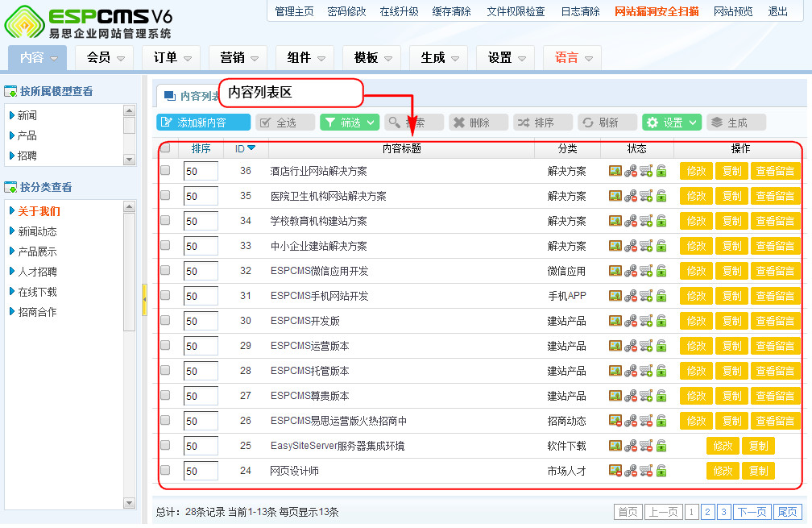The width and height of the screenshot is (812, 528).
Task: Expand the 关于我们 category
Action: [12, 210]
